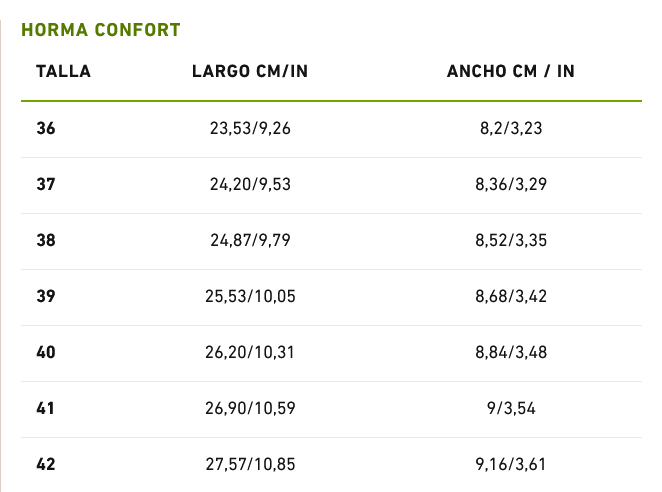Click the length value 24,20/9,53

pyautogui.click(x=250, y=185)
